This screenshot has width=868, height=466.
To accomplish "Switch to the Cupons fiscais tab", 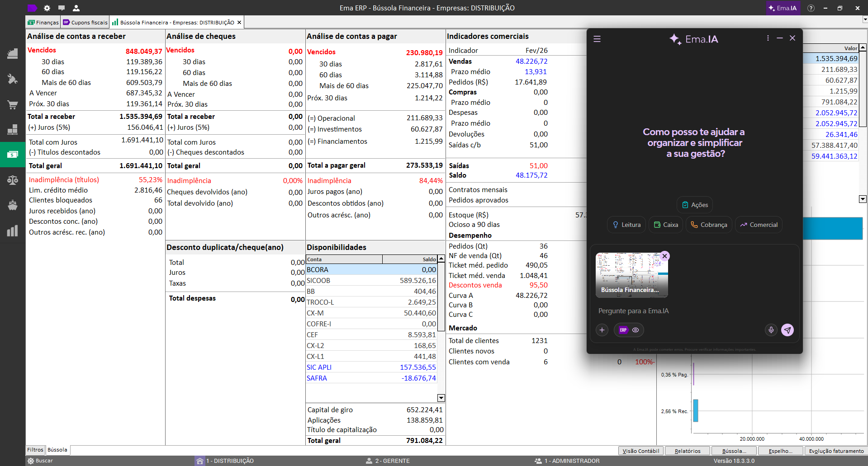I will tap(85, 23).
